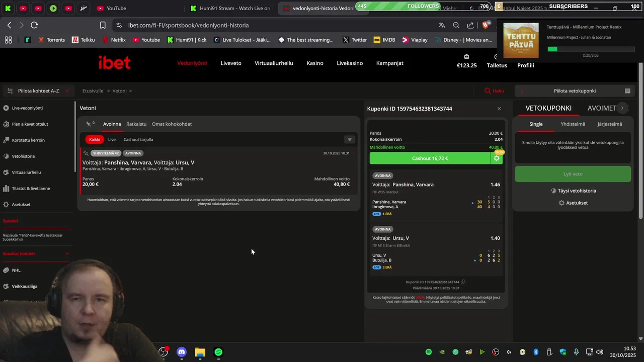The width and height of the screenshot is (644, 362).
Task: Open the zoom magnifier icon in address bar
Action: (x=456, y=25)
